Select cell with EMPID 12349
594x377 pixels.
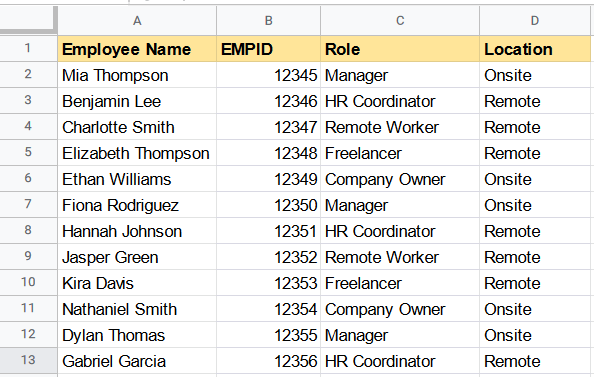click(x=269, y=179)
